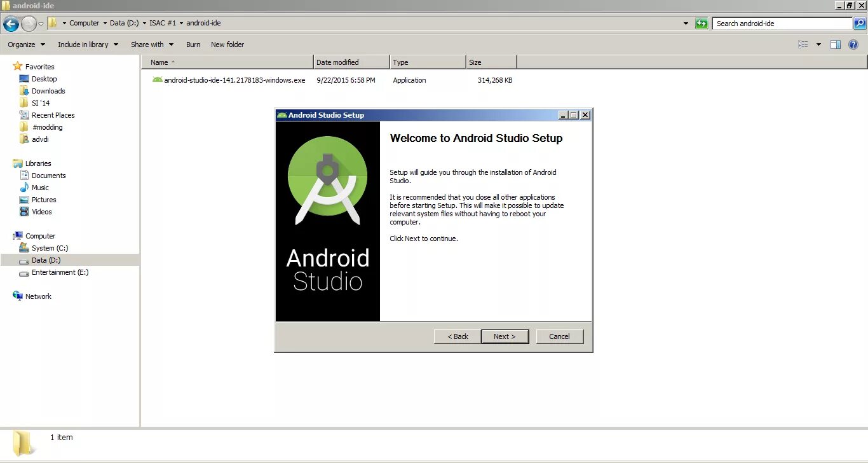Select the android-studio-ide-141.2178183-windows.exe file

coord(234,80)
